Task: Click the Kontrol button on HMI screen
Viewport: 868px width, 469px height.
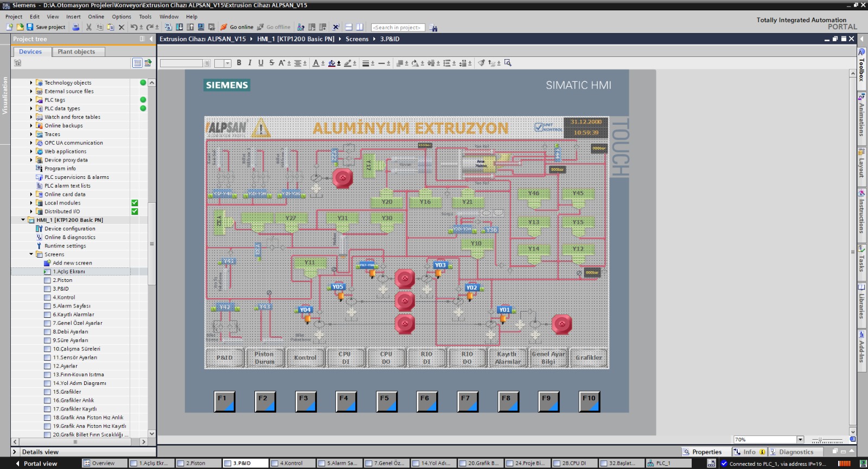Action: 305,358
